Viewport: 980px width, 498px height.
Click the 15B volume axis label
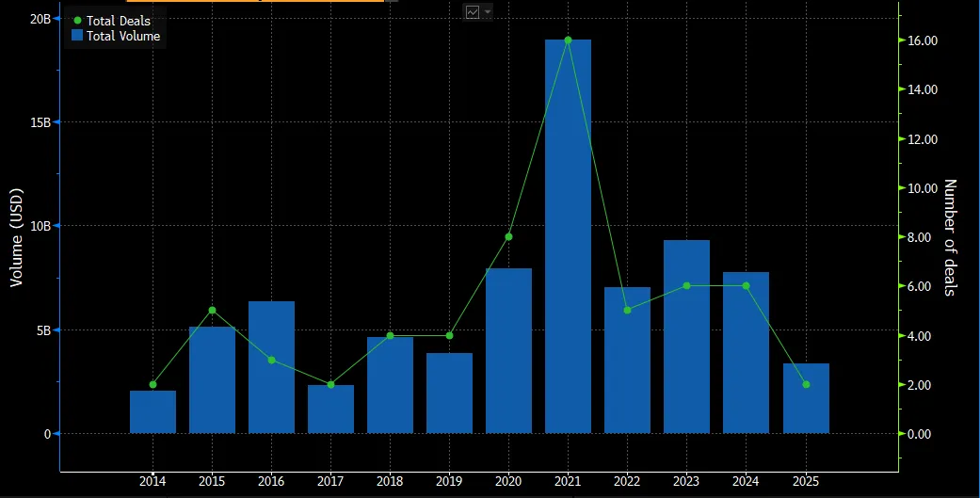point(40,122)
